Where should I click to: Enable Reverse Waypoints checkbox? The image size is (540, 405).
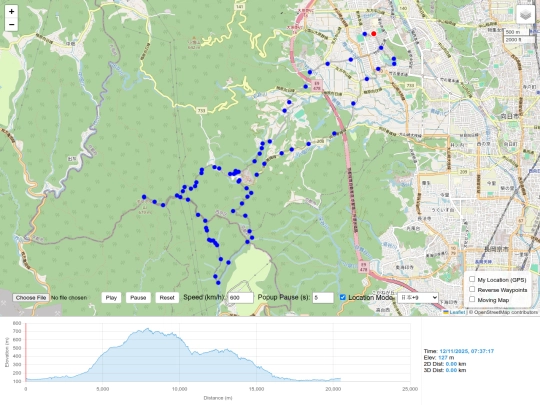(472, 289)
